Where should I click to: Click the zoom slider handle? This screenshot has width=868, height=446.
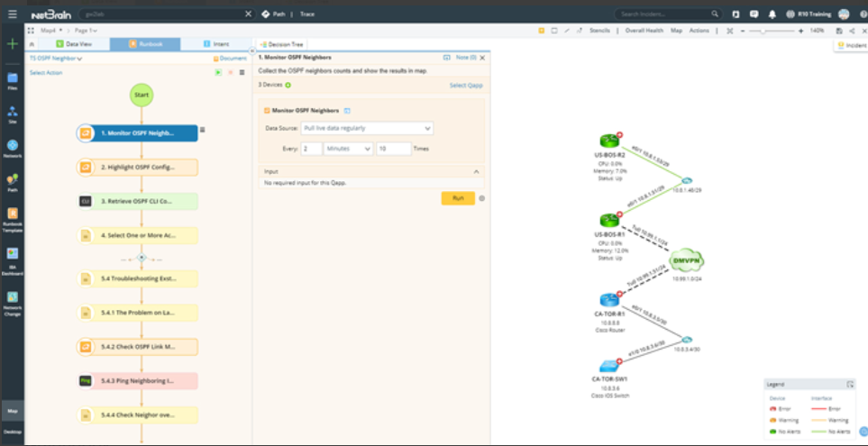763,31
